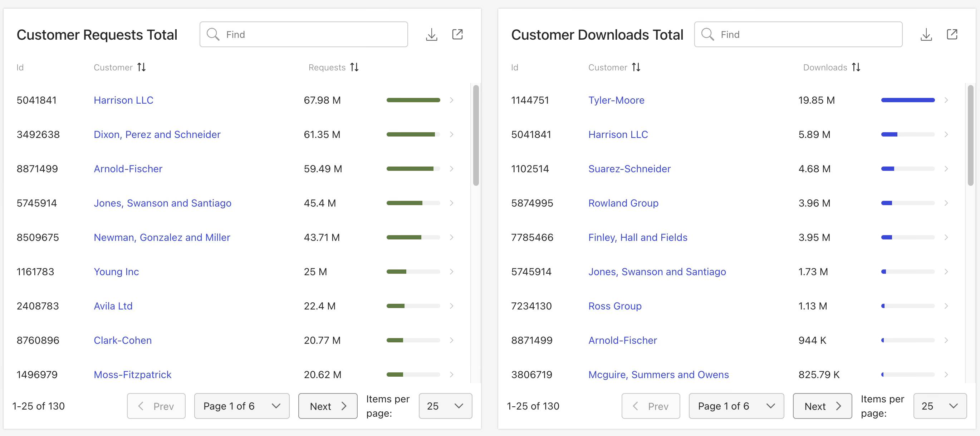The height and width of the screenshot is (436, 980).
Task: Focus the Find field in Customer Requests Total
Action: (x=304, y=35)
